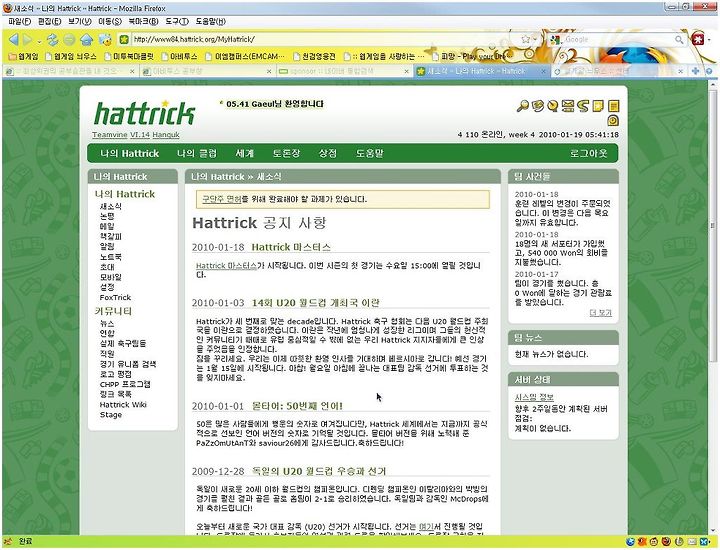Close the 새소식 - 나의 Hattrick tab
This screenshot has width=720, height=550.
point(543,71)
